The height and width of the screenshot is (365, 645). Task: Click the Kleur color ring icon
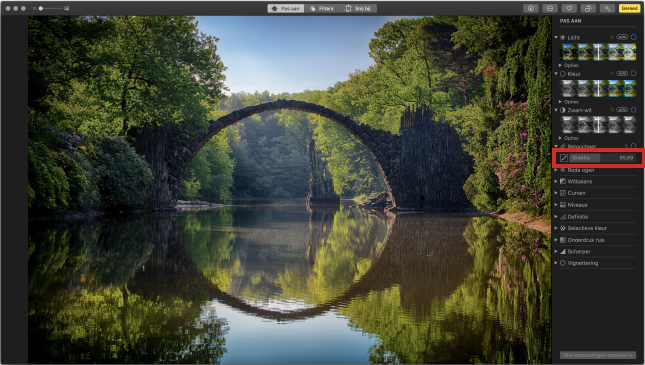[562, 74]
